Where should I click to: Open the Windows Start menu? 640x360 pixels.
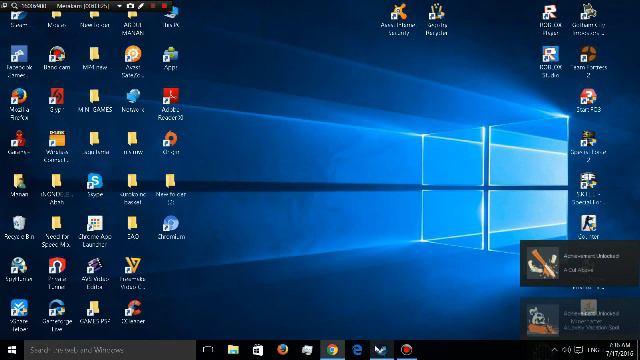coord(12,350)
